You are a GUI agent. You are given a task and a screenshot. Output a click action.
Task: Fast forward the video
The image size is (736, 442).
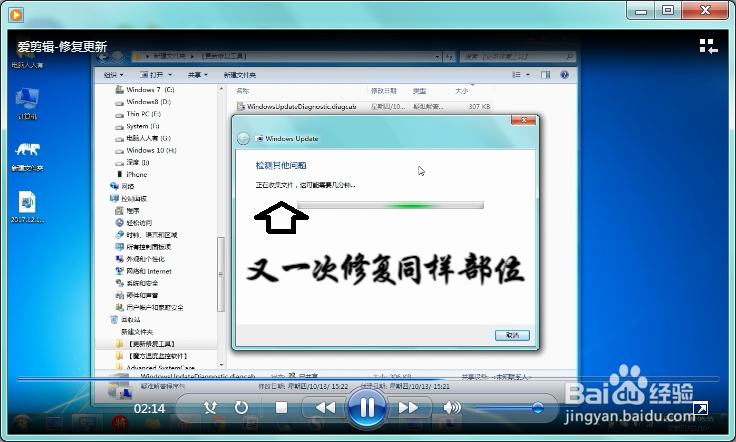pyautogui.click(x=408, y=407)
